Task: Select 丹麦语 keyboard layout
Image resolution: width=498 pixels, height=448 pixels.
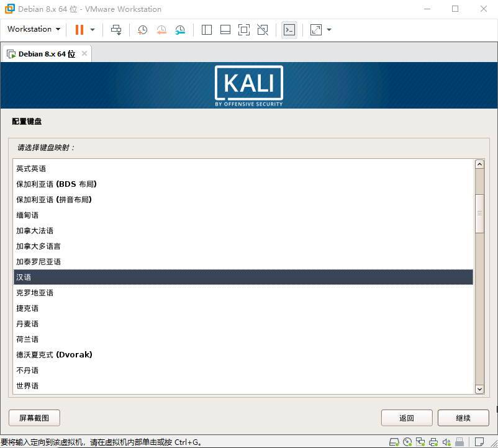Action: tap(243, 324)
